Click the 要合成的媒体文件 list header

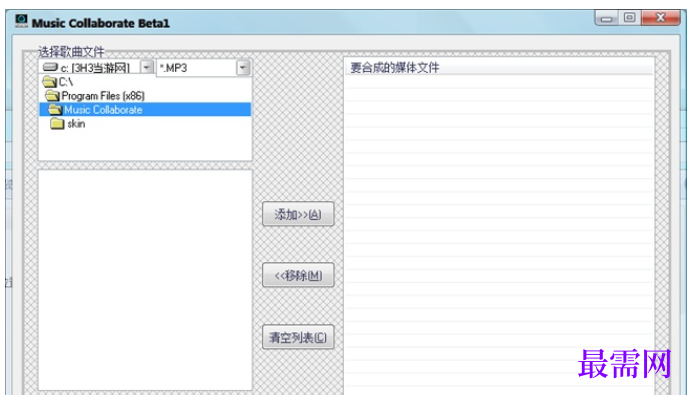499,68
